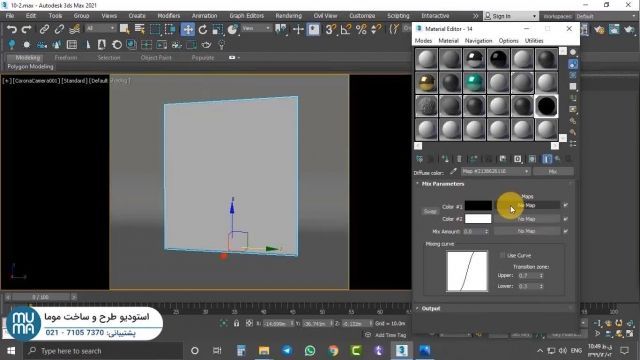This screenshot has width=640, height=360.
Task: Click the Mix Amount No Map button
Action: coord(527,231)
